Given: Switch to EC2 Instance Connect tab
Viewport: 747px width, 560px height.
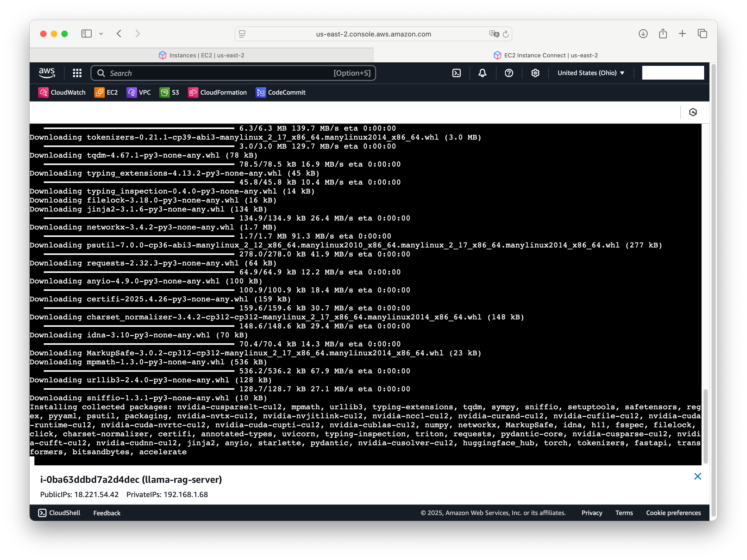Looking at the screenshot, I should pos(545,55).
